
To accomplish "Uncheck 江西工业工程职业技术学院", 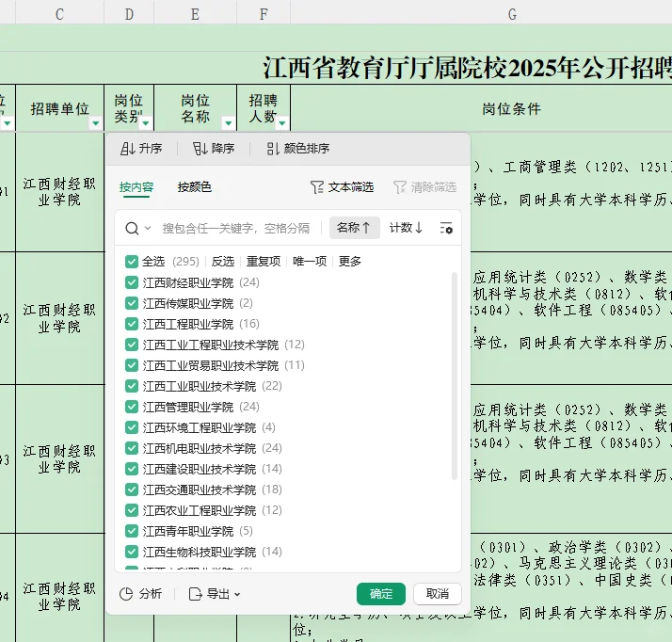I will point(132,345).
